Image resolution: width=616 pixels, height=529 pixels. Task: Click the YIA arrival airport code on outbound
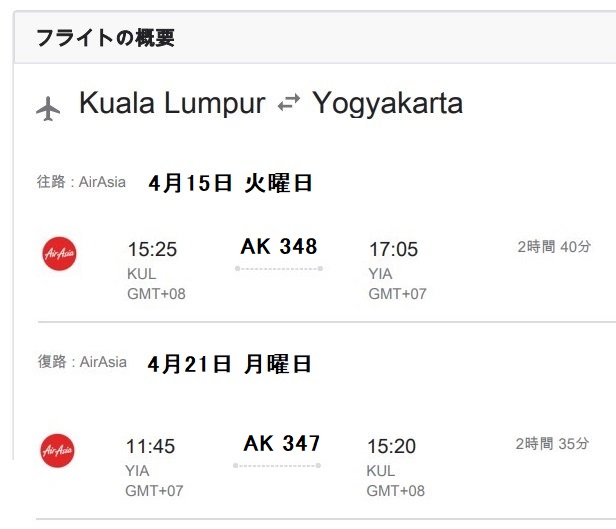coord(380,274)
